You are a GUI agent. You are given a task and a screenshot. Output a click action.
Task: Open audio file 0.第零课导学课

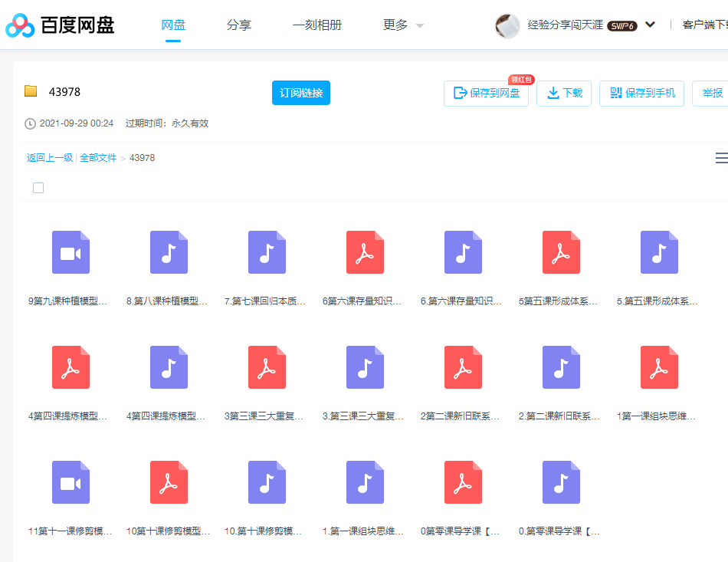pos(561,482)
